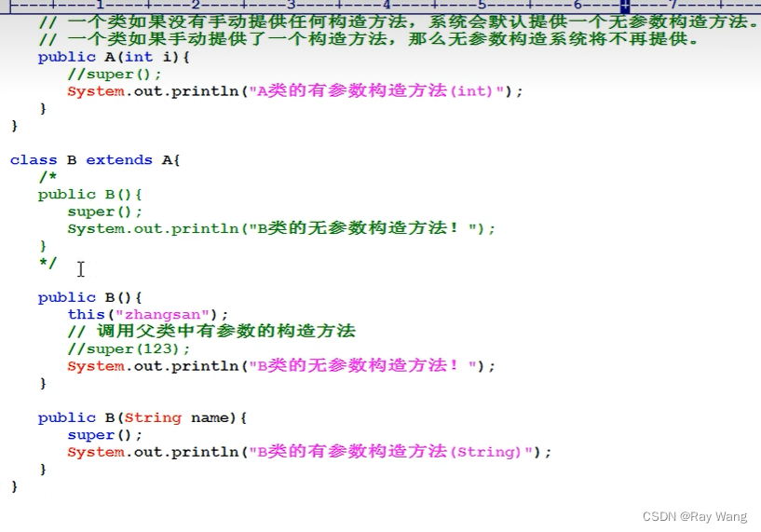Screen dimensions: 761x532
Task: Click the println 'A类的有参数构造方法(int)' line
Action: tap(295, 91)
